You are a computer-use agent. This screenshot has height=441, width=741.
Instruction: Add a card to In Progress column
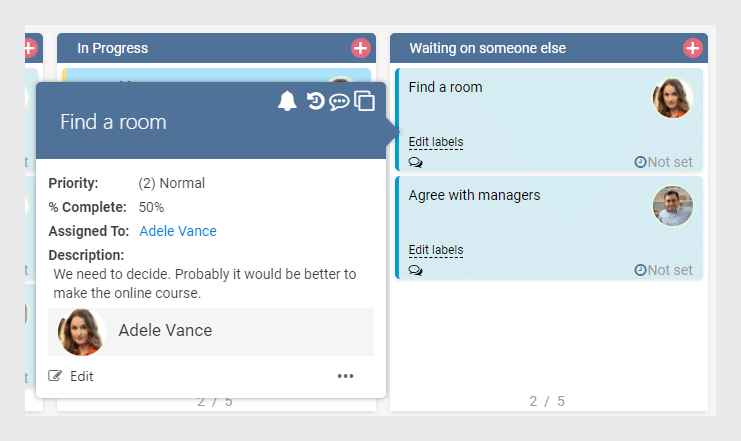(x=361, y=48)
